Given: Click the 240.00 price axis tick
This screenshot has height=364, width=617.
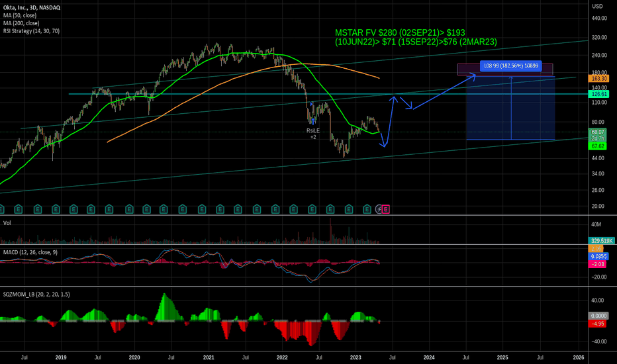Looking at the screenshot, I should tap(599, 56).
